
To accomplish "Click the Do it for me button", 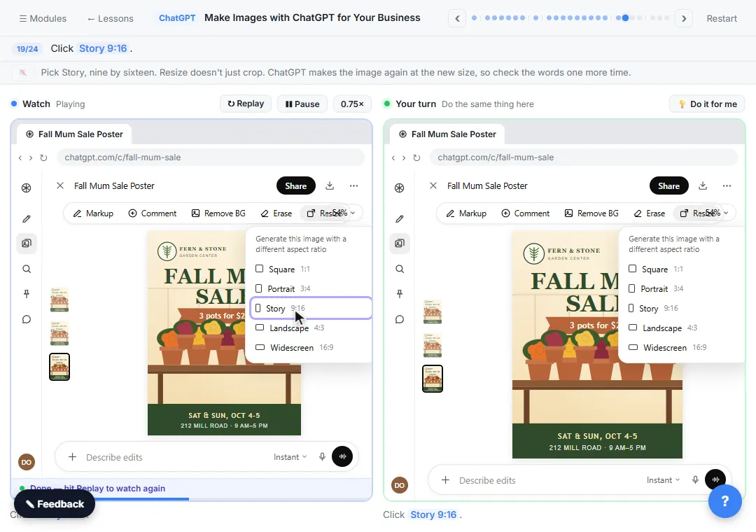I will (707, 104).
